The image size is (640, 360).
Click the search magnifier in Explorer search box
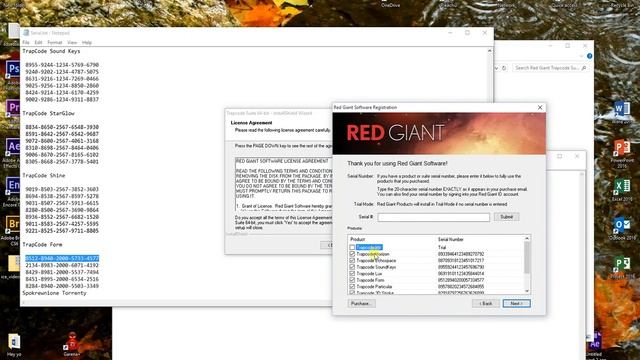[x=584, y=68]
